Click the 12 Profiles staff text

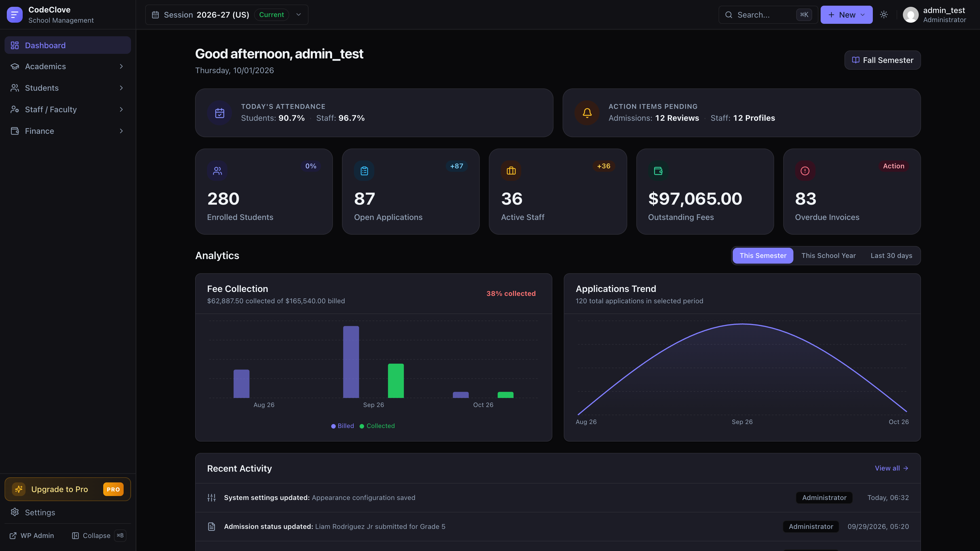pyautogui.click(x=754, y=118)
